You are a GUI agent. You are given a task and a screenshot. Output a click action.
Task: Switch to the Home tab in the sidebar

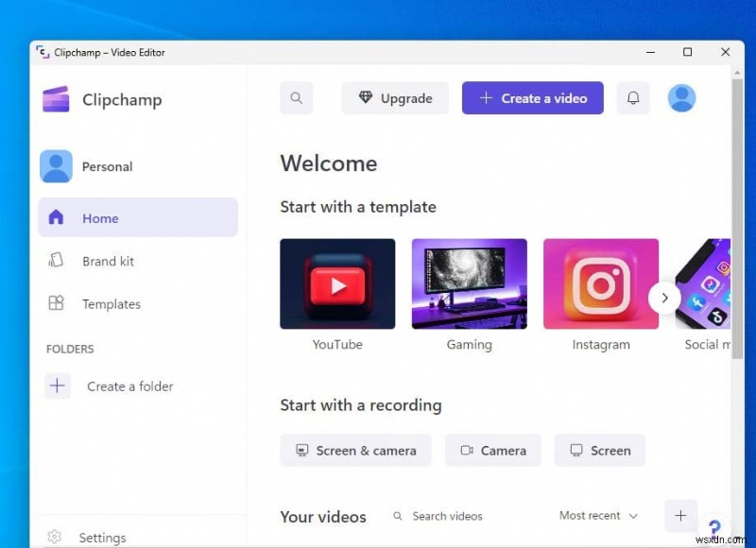101,217
